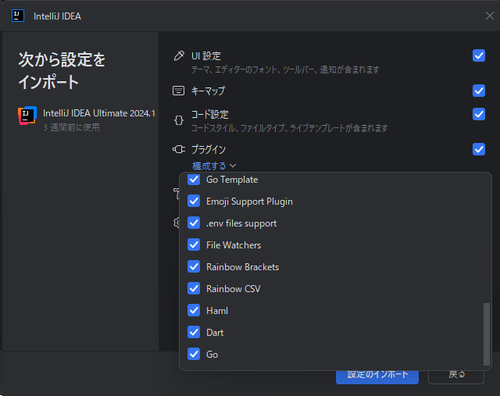Click the 'Haml' label
This screenshot has width=500, height=396.
217,311
